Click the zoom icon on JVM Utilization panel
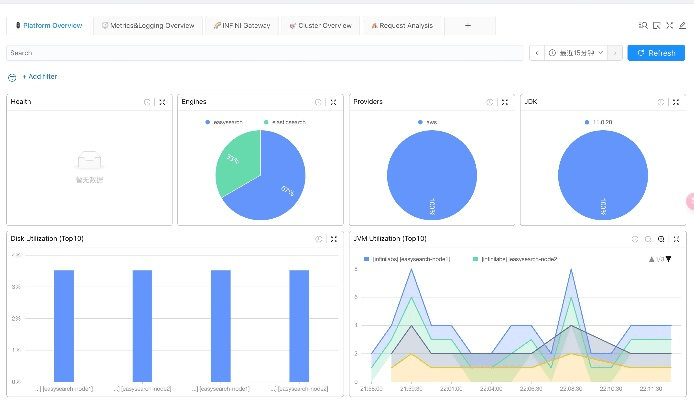Screen dimensions: 694x400 (661, 240)
